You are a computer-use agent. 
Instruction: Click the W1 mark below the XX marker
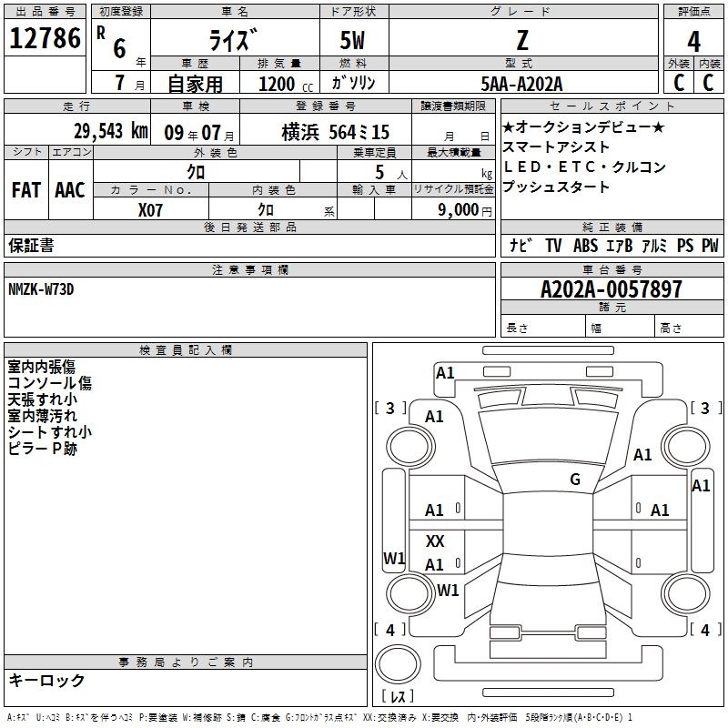448,590
